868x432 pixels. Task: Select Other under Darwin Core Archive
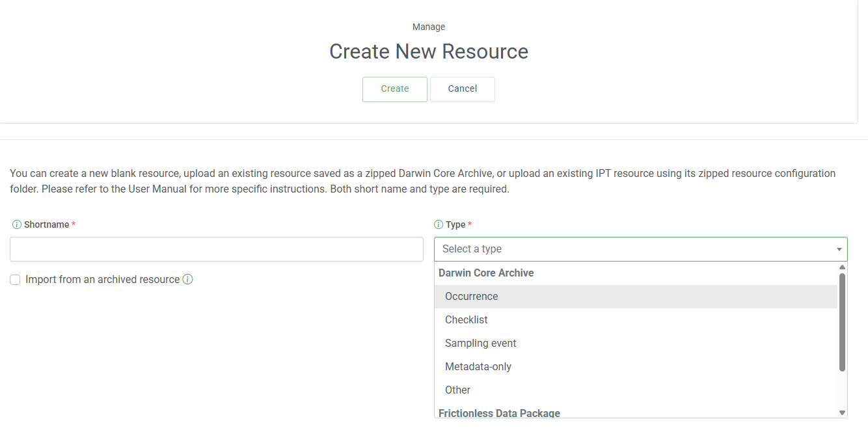[457, 390]
